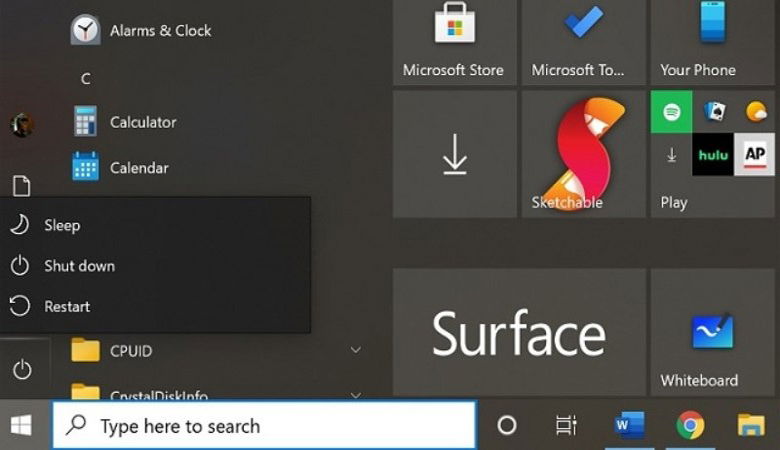Choose Shut down in power menu
The width and height of the screenshot is (780, 450).
pyautogui.click(x=79, y=266)
